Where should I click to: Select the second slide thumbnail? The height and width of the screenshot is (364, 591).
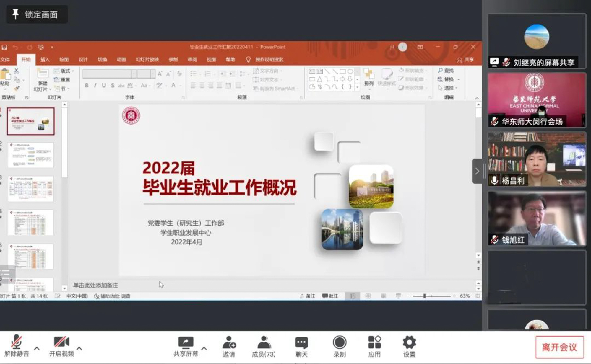31,155
